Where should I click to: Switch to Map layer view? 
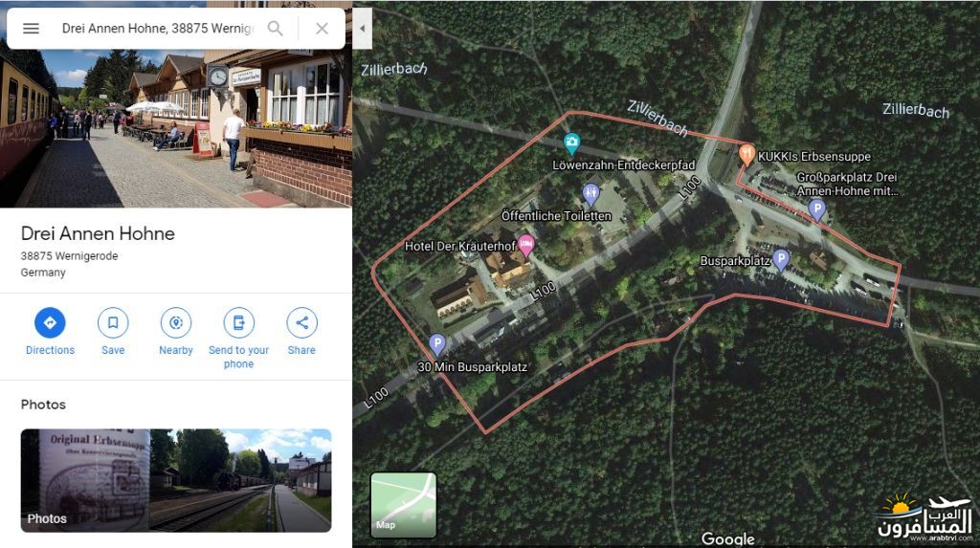(x=404, y=505)
